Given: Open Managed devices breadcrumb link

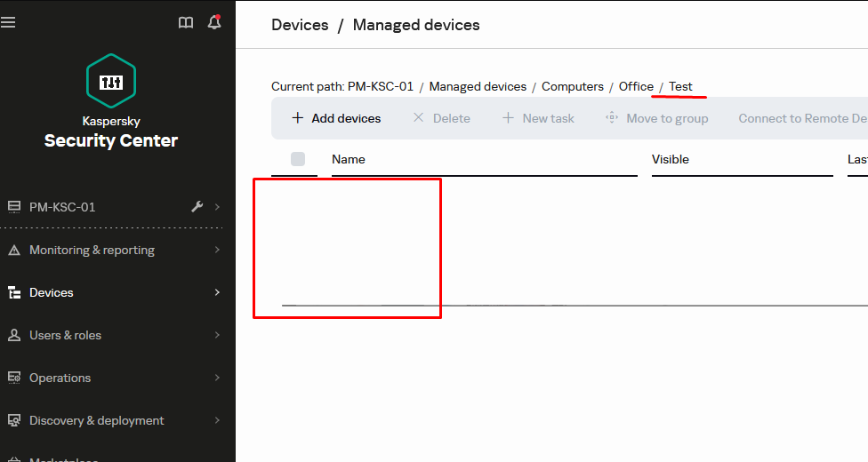Looking at the screenshot, I should 478,86.
